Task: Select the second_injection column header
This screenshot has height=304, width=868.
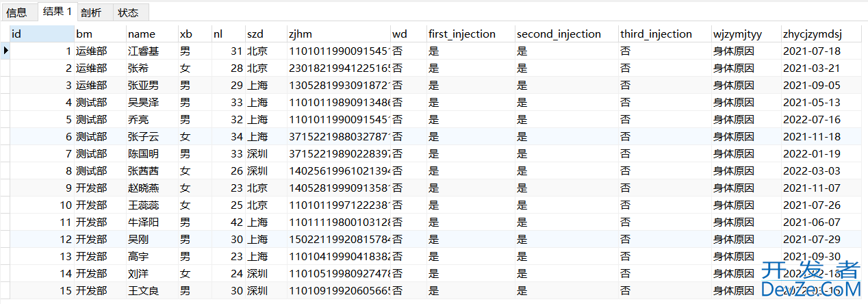Action: point(566,34)
